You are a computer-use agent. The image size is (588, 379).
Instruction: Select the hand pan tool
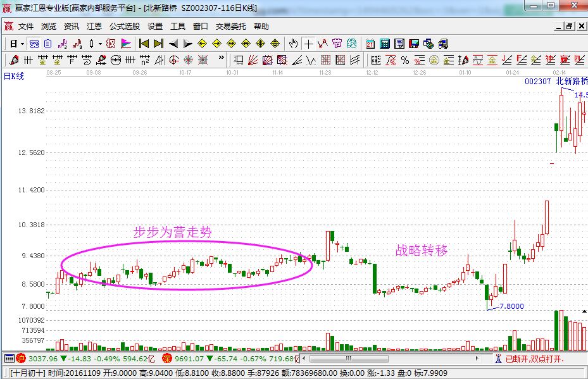pos(293,44)
